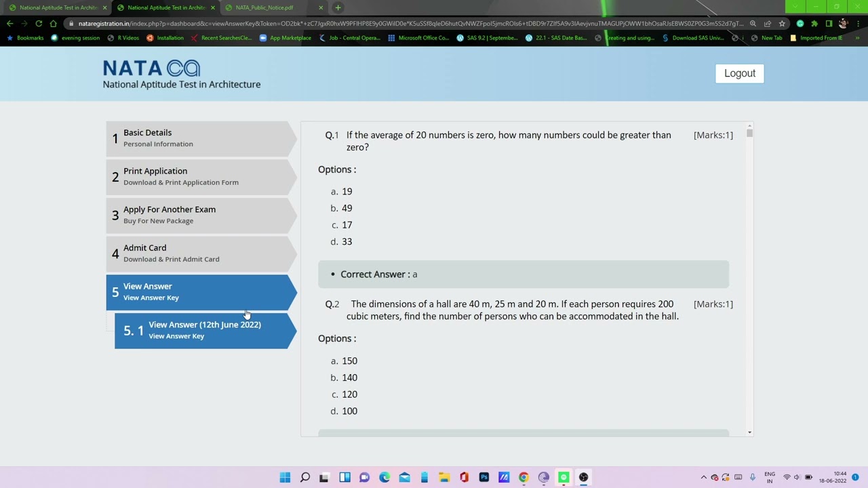Open the Teams Chat taskbar icon

pyautogui.click(x=364, y=477)
